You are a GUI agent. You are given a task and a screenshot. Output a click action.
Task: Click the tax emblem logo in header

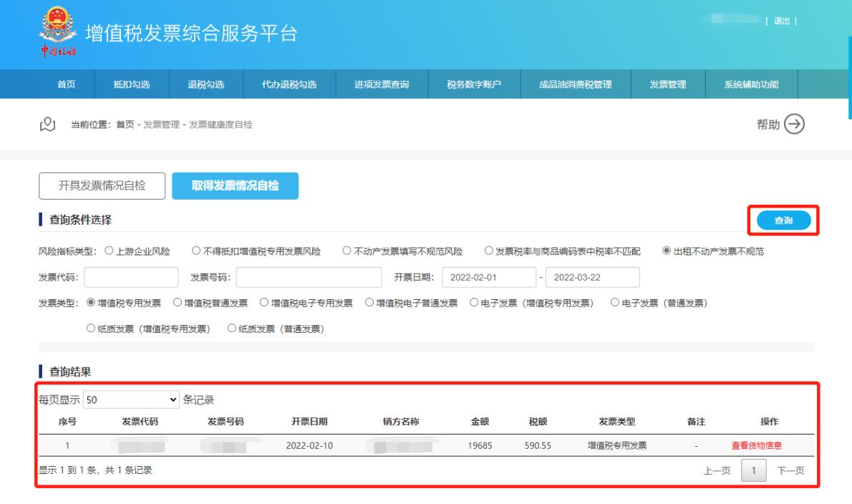56,32
